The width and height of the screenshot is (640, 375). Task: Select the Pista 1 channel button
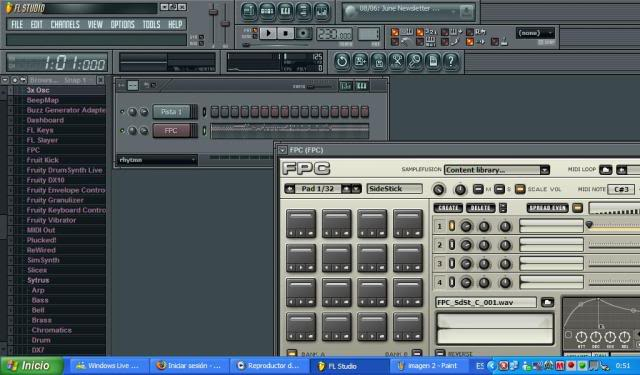[x=171, y=111]
